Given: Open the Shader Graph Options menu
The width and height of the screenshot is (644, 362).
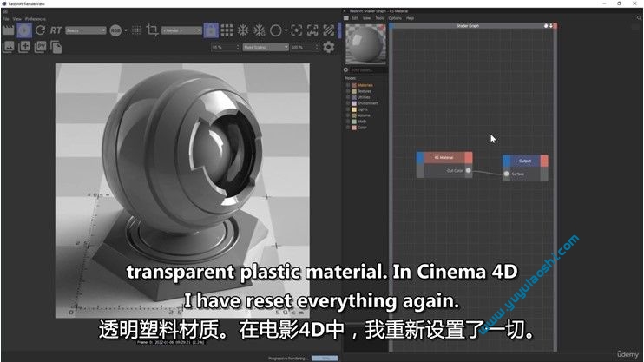Looking at the screenshot, I should [x=395, y=18].
